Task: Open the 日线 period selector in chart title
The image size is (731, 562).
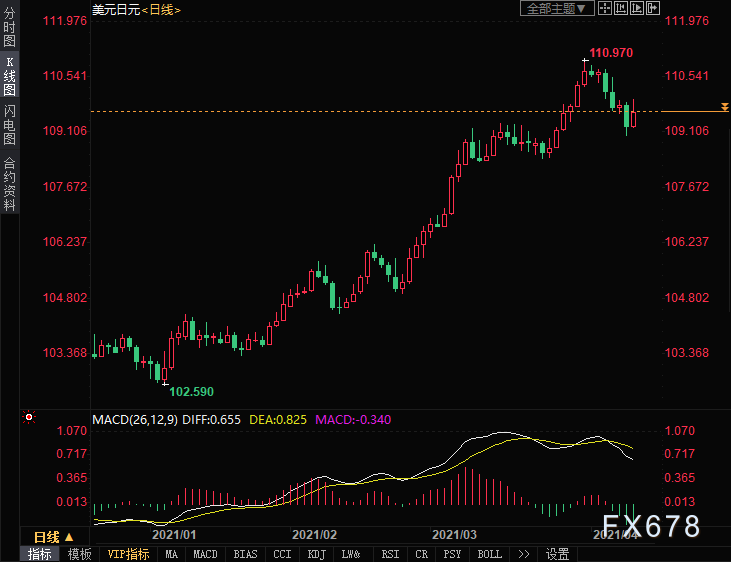Action: pyautogui.click(x=161, y=9)
